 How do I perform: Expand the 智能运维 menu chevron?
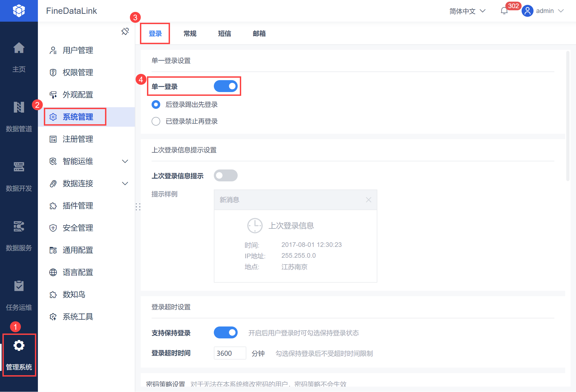(125, 161)
